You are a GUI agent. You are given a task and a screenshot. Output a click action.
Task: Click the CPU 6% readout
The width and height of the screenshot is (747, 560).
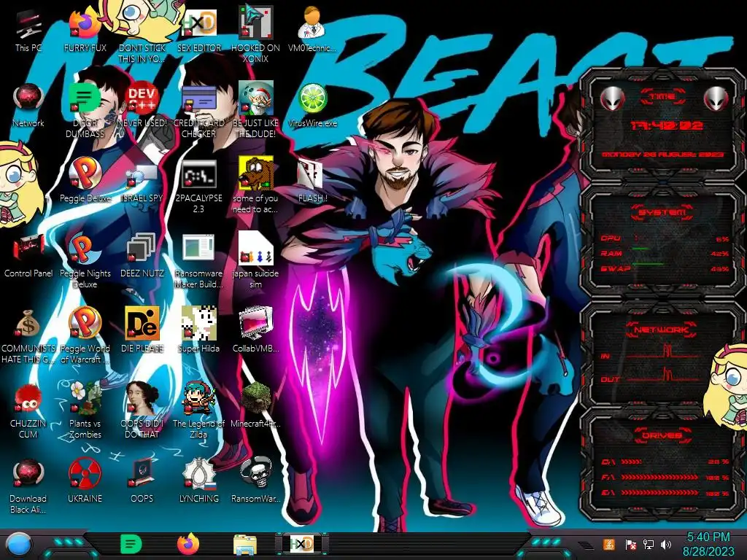tap(722, 238)
